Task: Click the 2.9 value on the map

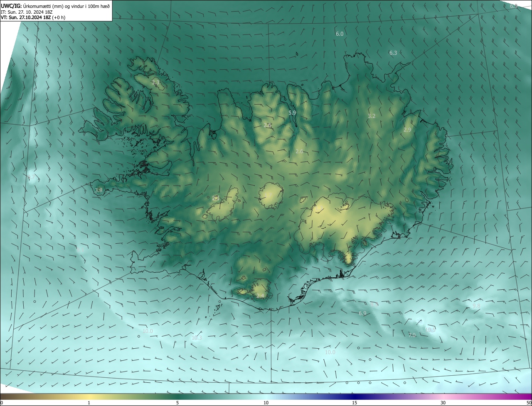Action: (407, 130)
